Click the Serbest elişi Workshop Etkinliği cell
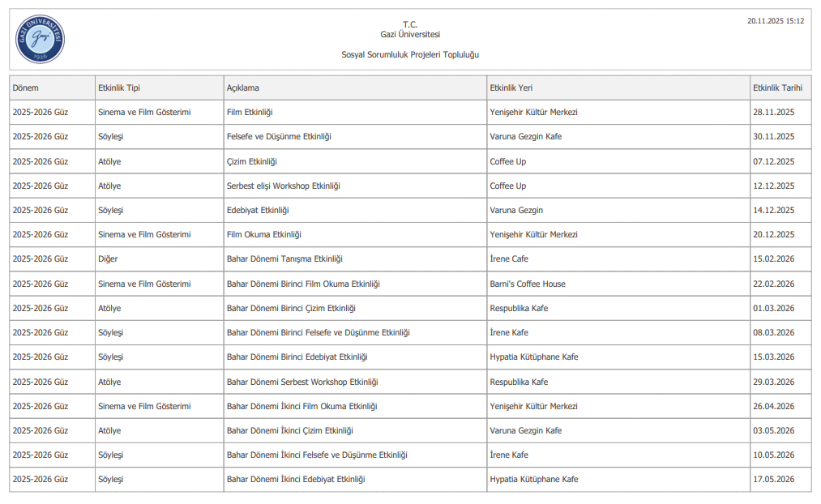 click(x=283, y=186)
